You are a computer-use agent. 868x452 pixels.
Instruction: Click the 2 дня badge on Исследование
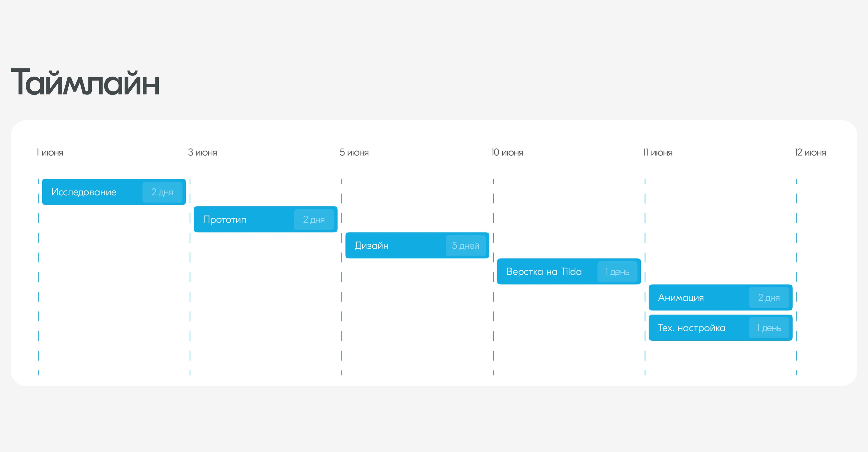162,192
